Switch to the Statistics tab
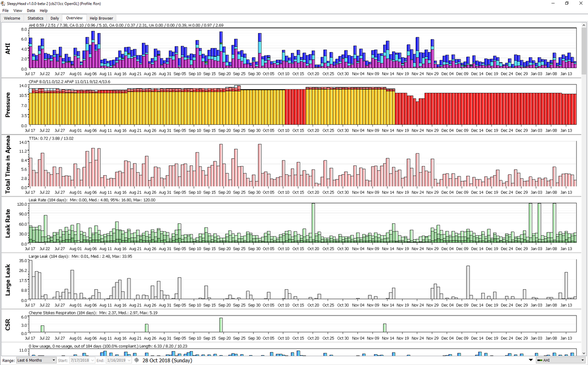588x365 pixels. (36, 18)
